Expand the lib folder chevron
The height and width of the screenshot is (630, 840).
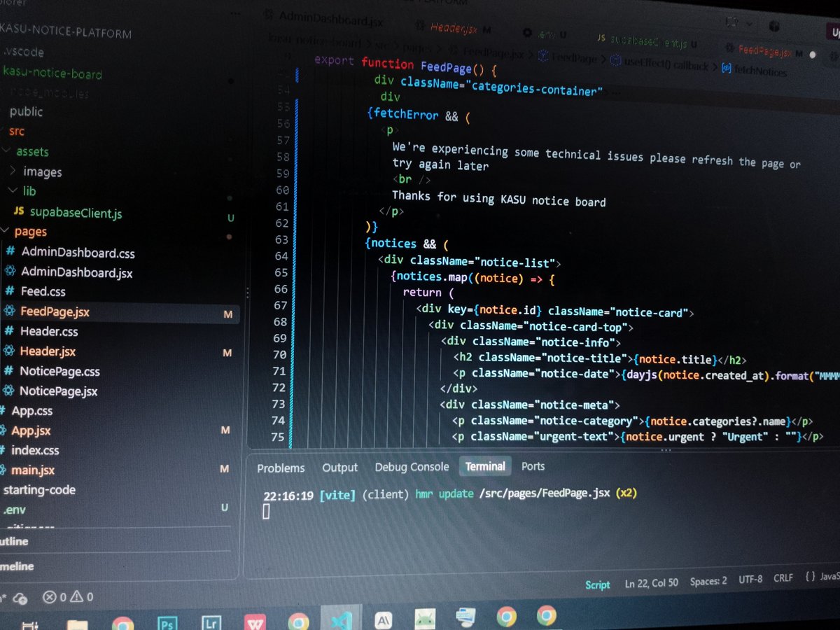click(x=11, y=190)
